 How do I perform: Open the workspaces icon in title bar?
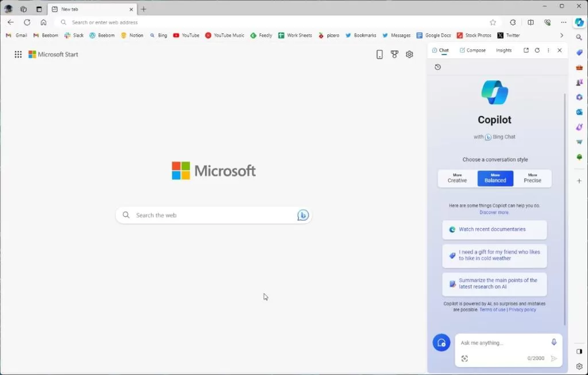click(24, 9)
